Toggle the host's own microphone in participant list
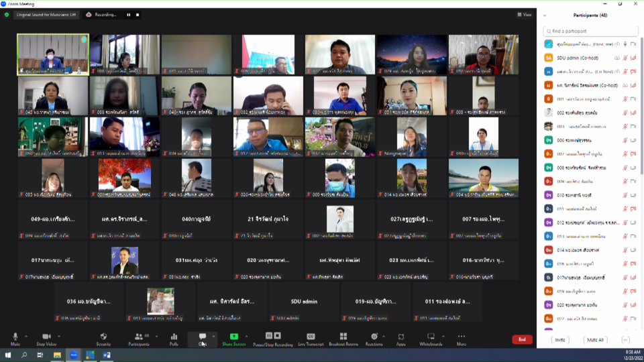 click(x=625, y=44)
